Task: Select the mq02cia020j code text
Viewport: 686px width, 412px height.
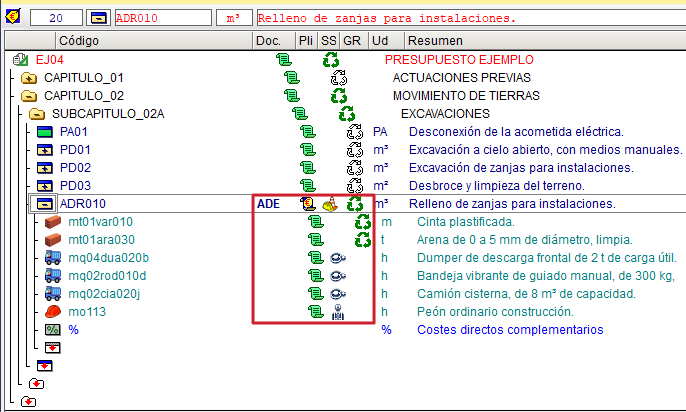Action: pos(104,294)
